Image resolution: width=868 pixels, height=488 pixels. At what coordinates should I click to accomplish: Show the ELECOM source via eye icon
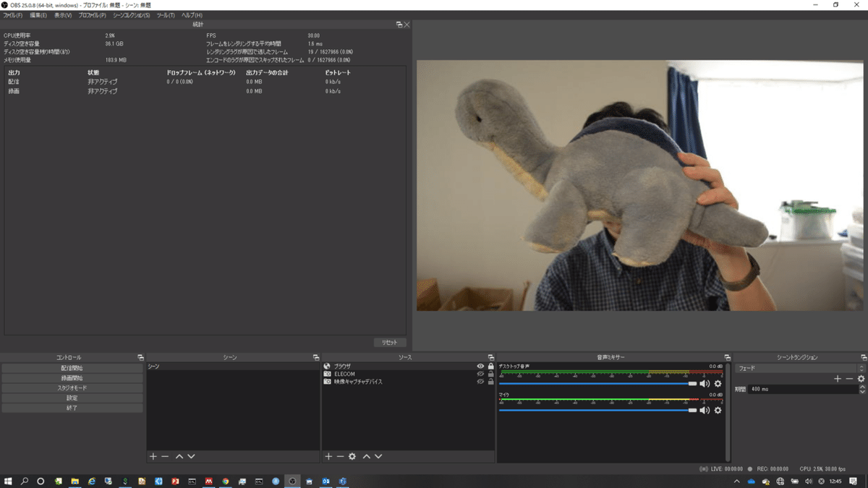coord(480,374)
